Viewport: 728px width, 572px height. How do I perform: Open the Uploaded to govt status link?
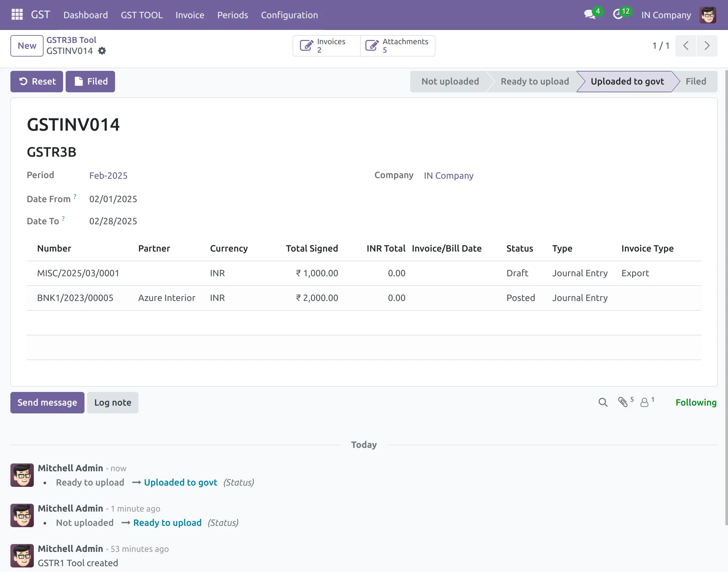180,482
